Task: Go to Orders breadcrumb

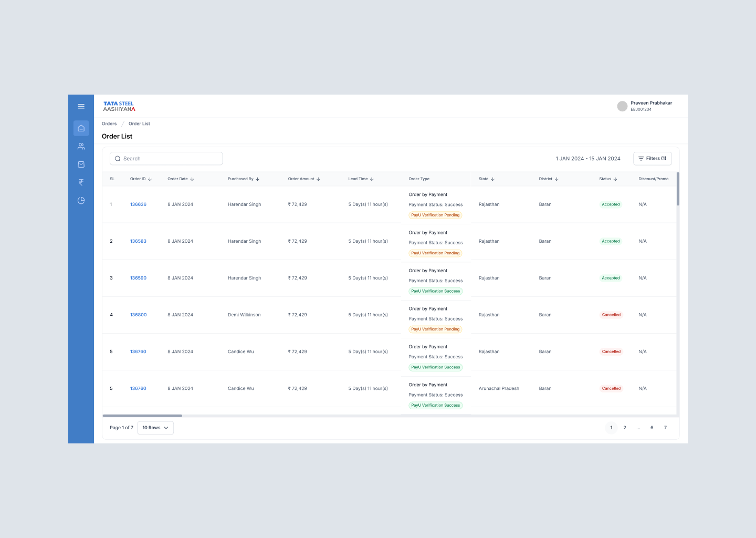Action: point(109,124)
